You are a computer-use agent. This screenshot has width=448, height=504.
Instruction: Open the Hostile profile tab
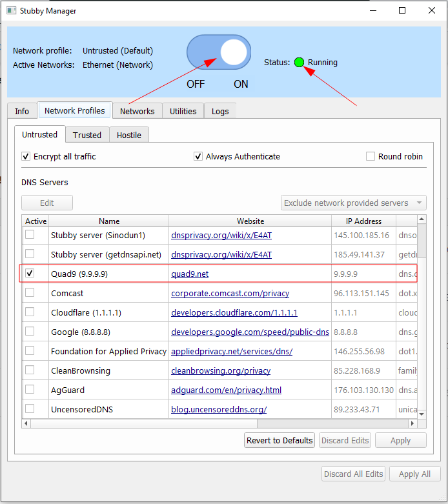tap(129, 135)
